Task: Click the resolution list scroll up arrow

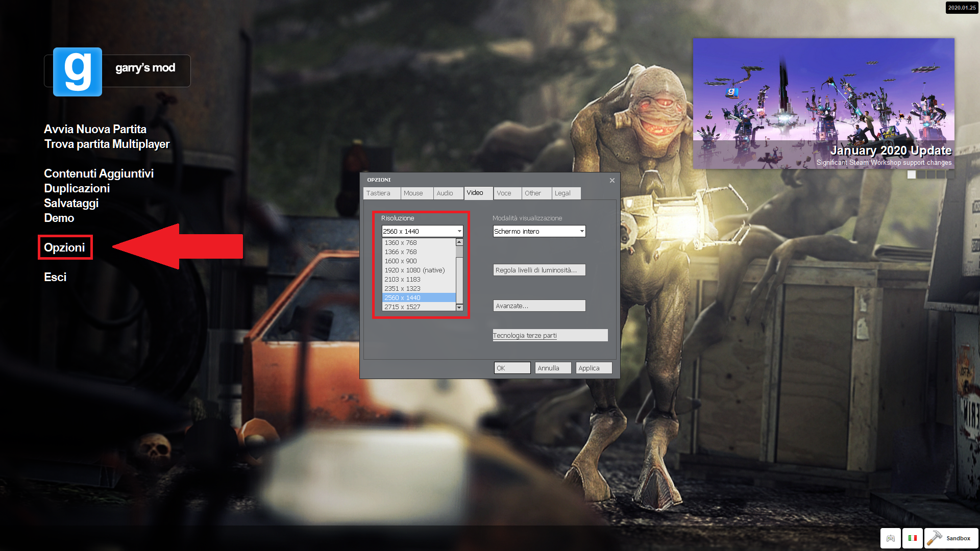Action: click(x=459, y=242)
